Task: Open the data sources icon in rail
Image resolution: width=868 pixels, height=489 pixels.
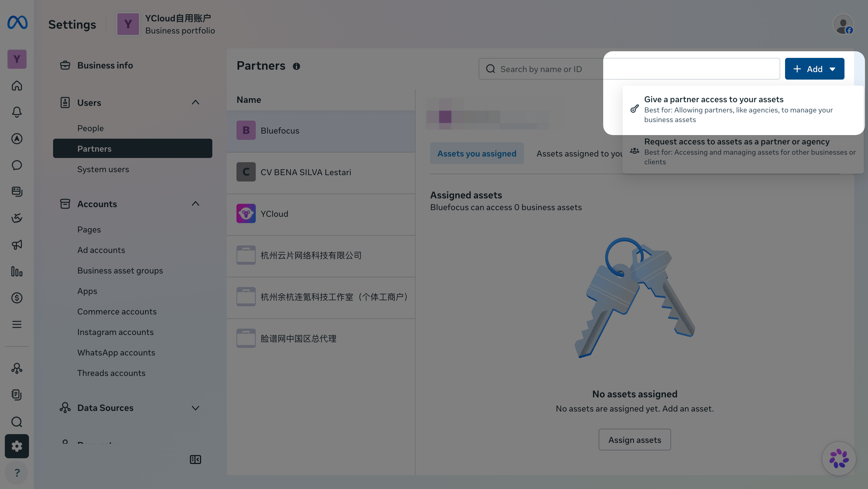Action: pyautogui.click(x=17, y=368)
